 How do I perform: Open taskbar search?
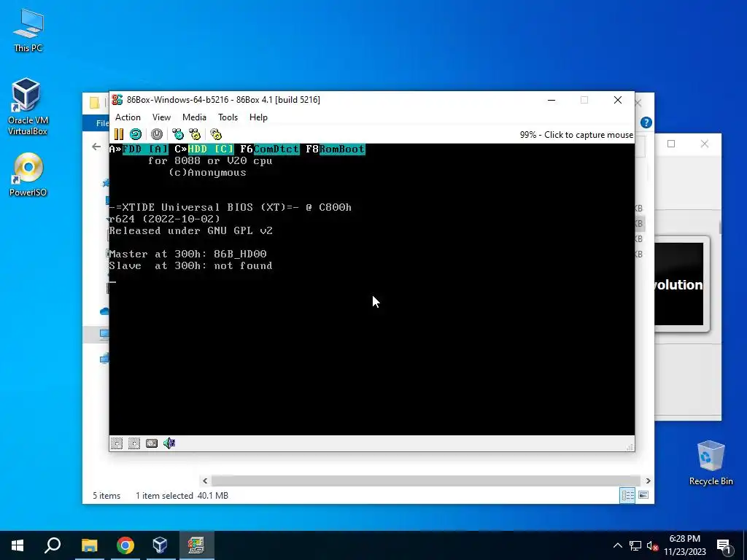click(53, 545)
